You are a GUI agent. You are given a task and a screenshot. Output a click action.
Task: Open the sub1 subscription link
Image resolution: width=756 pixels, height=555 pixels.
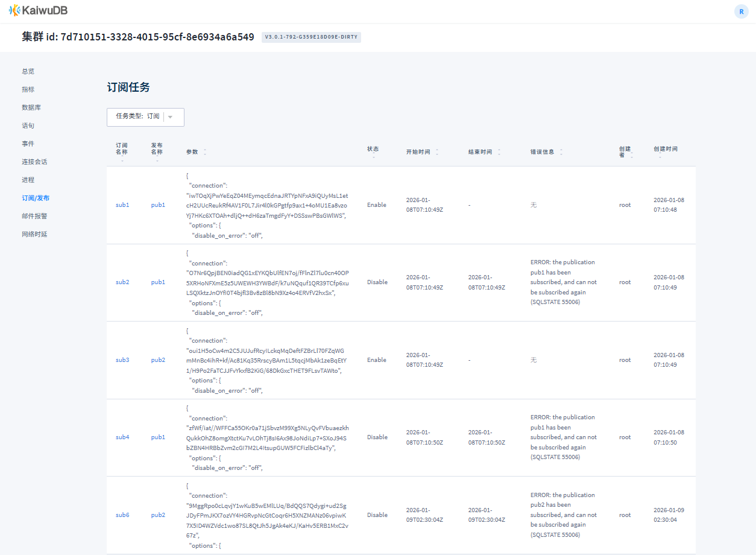(x=122, y=205)
